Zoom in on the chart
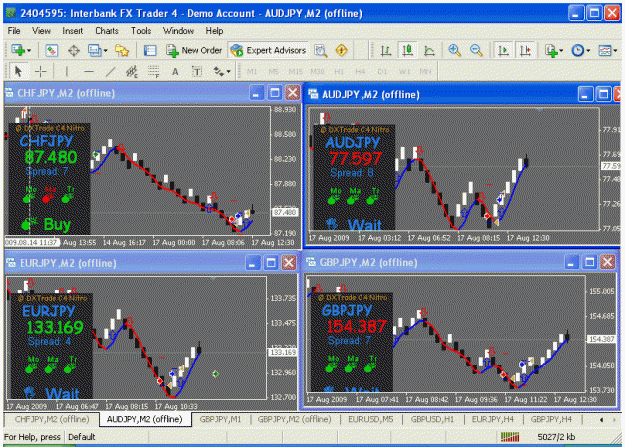 click(454, 50)
